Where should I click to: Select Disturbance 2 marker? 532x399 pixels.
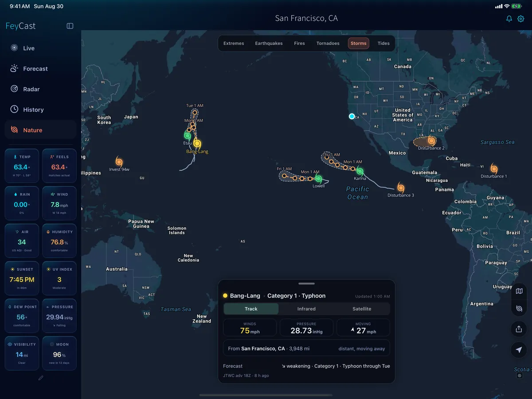[431, 141]
